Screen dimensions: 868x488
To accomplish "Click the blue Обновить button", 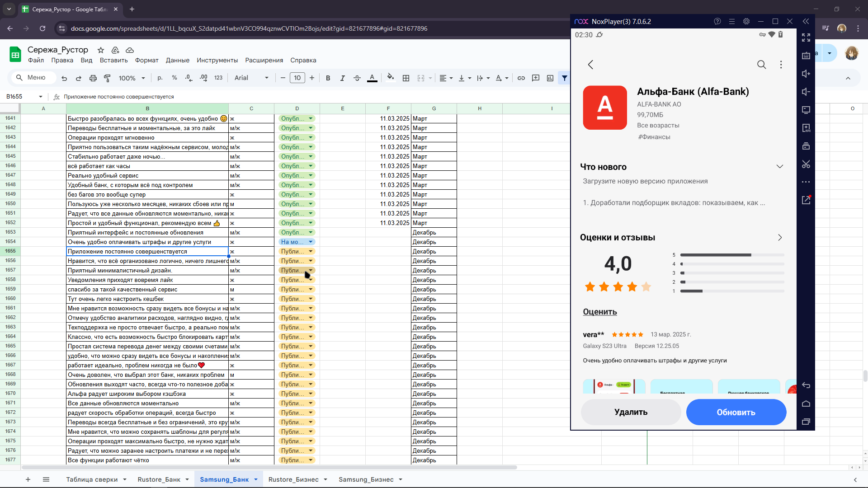I will coord(736,412).
